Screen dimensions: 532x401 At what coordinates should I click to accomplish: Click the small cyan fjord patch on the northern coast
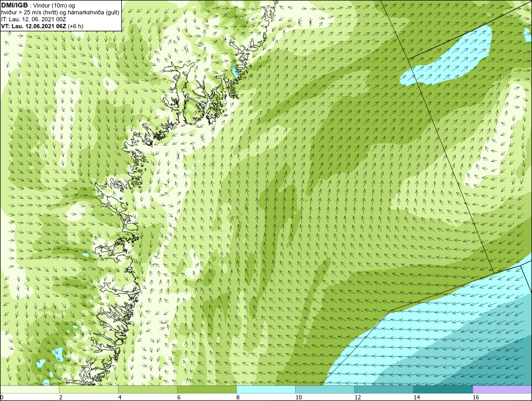point(235,71)
